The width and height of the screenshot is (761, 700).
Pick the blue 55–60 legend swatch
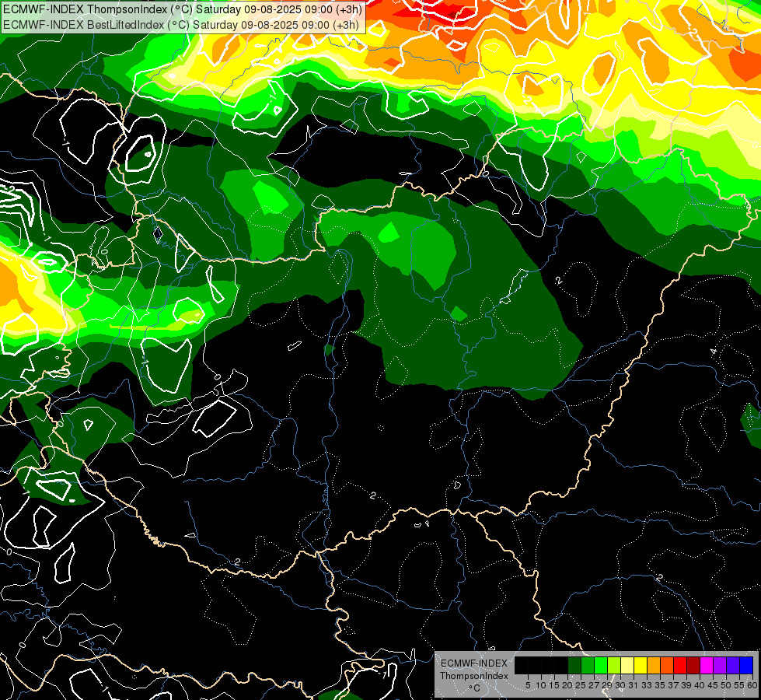click(745, 666)
